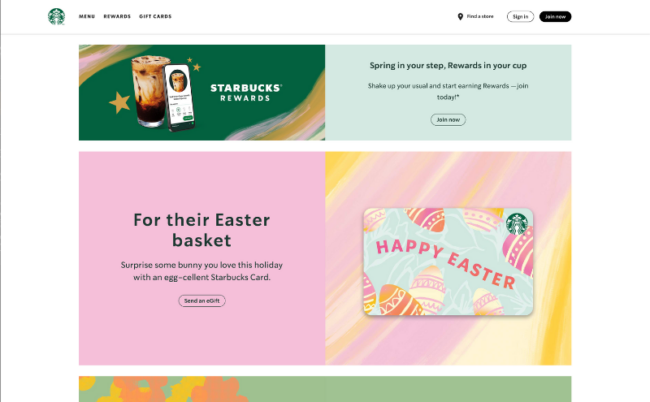Screen dimensions: 650x402
Task: Click the location pin icon
Action: (460, 17)
